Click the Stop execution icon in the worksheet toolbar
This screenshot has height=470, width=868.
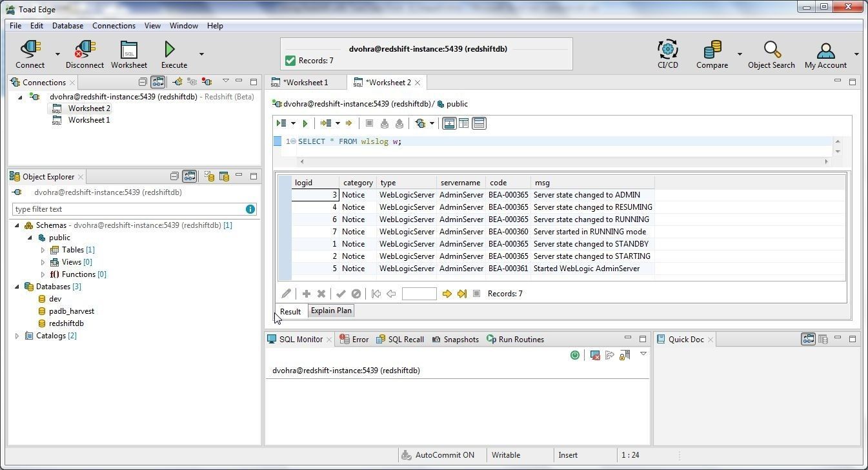point(369,123)
